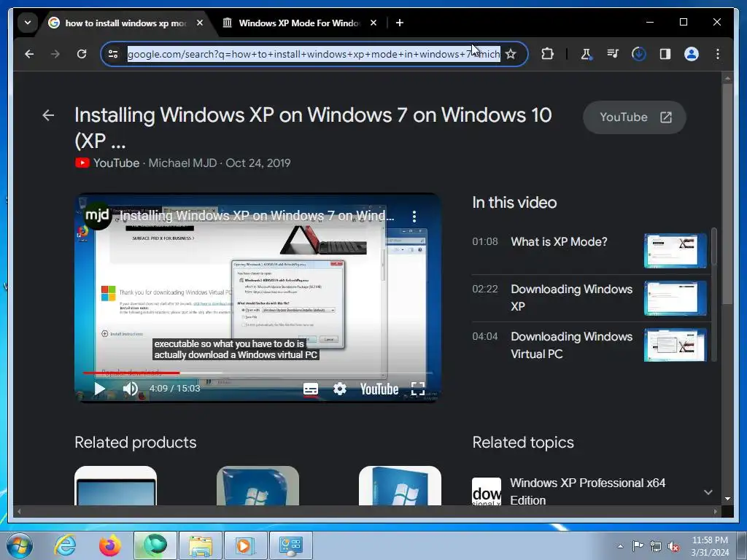Jump to Downloading Windows XP chapter

coord(572,297)
